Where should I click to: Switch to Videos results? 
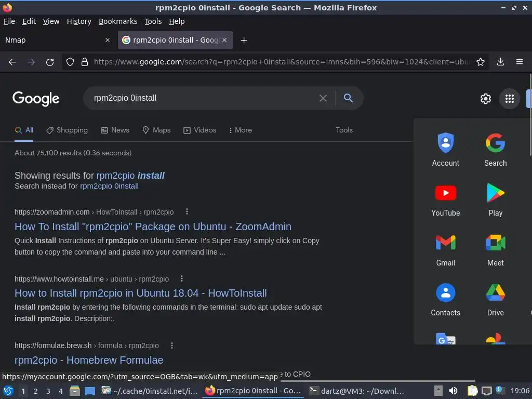[x=199, y=130]
